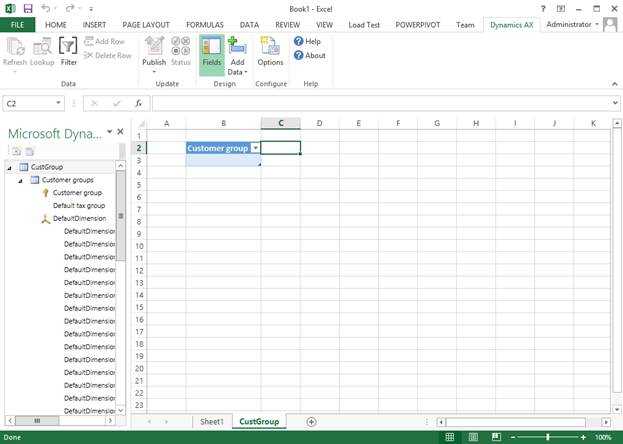This screenshot has height=444, width=623.
Task: Switch to the Load Test tab
Action: (364, 25)
